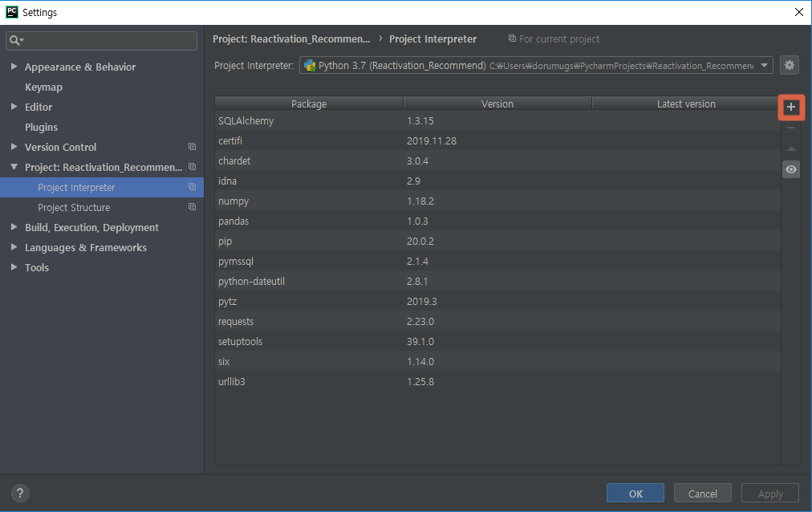Image resolution: width=812 pixels, height=512 pixels.
Task: Click version 2019.11.28 in the certifi row
Action: click(x=432, y=140)
